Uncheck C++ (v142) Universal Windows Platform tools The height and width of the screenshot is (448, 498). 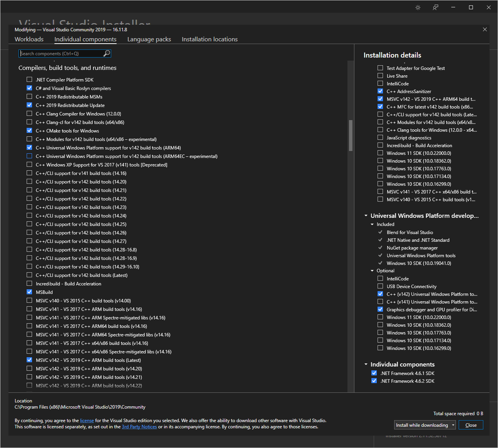[x=380, y=294]
